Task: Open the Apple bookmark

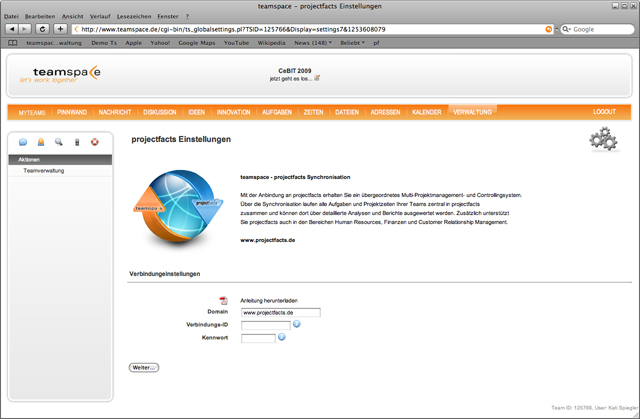Action: point(133,43)
